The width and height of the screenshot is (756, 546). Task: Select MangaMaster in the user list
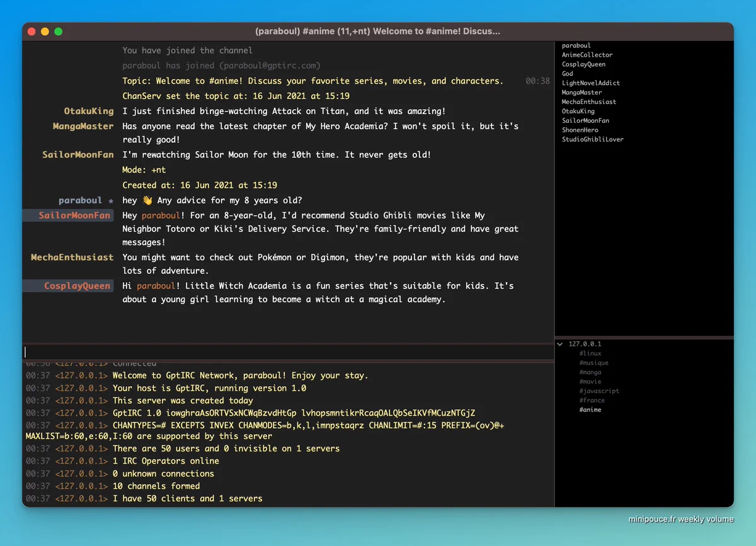(x=582, y=93)
